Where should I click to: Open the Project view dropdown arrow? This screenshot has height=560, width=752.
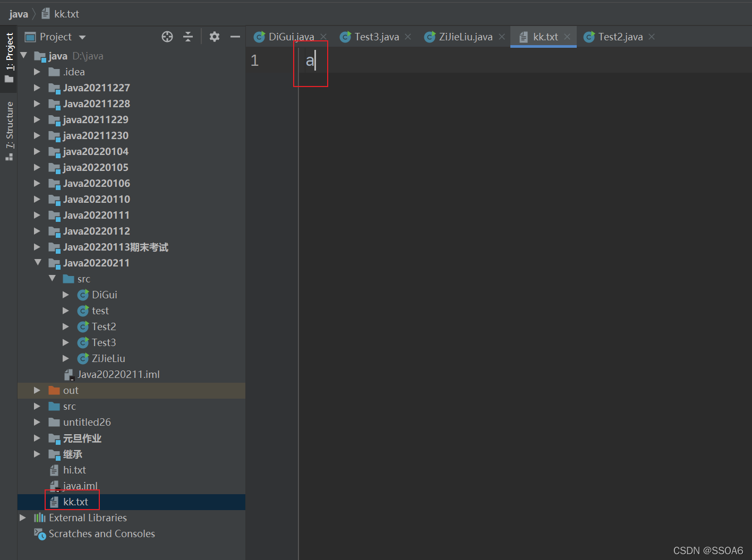(82, 37)
